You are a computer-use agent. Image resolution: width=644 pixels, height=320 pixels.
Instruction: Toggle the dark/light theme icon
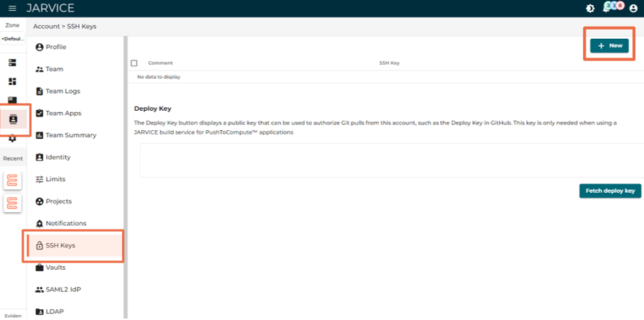point(590,8)
